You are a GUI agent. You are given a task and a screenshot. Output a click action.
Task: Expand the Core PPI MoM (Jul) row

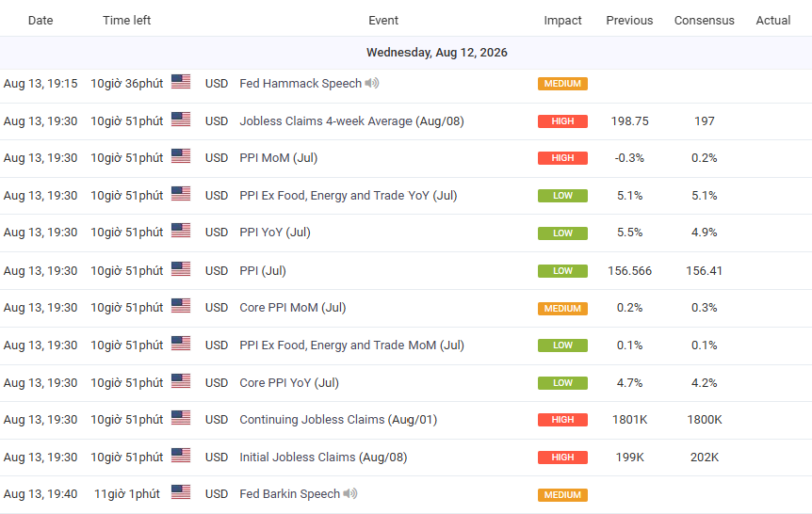[x=406, y=308]
